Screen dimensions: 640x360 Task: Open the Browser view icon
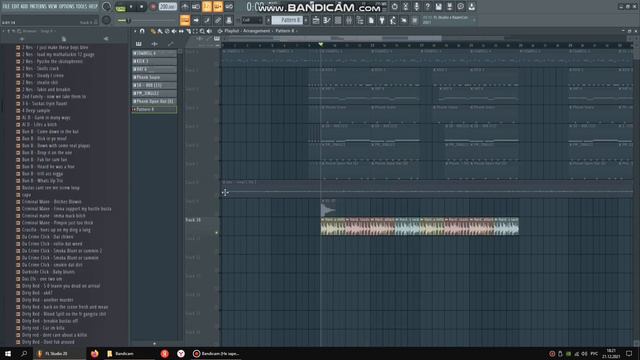click(360, 20)
